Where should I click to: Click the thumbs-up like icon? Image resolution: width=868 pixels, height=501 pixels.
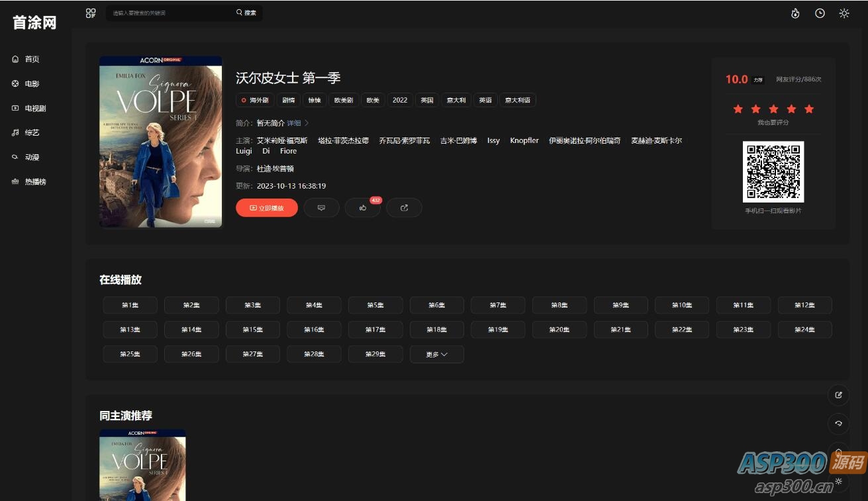(x=362, y=208)
